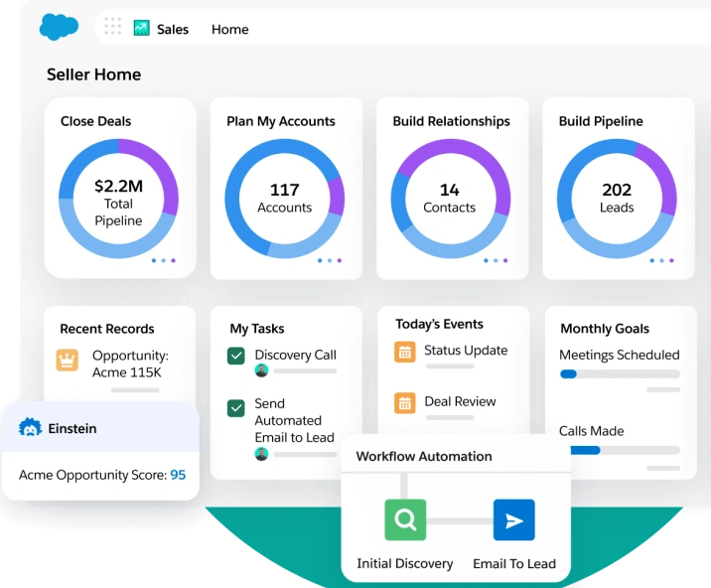Open the Deal Review event

click(x=460, y=401)
